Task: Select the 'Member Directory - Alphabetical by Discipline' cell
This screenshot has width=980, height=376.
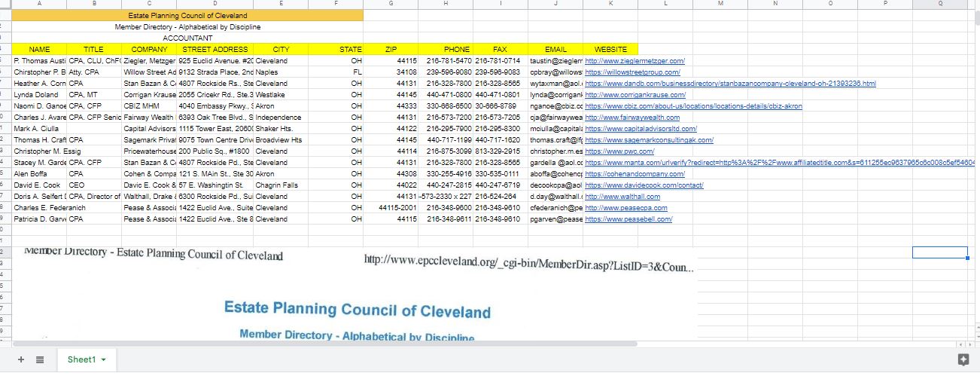Action: [x=187, y=26]
